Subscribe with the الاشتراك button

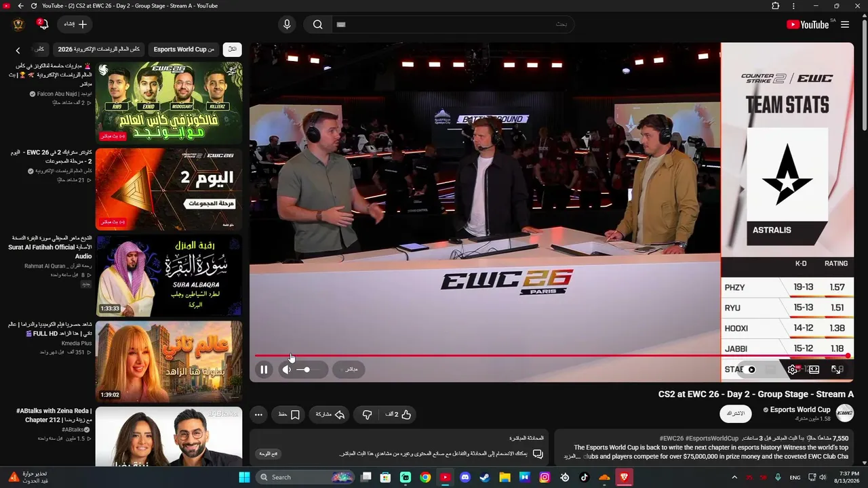pos(736,413)
